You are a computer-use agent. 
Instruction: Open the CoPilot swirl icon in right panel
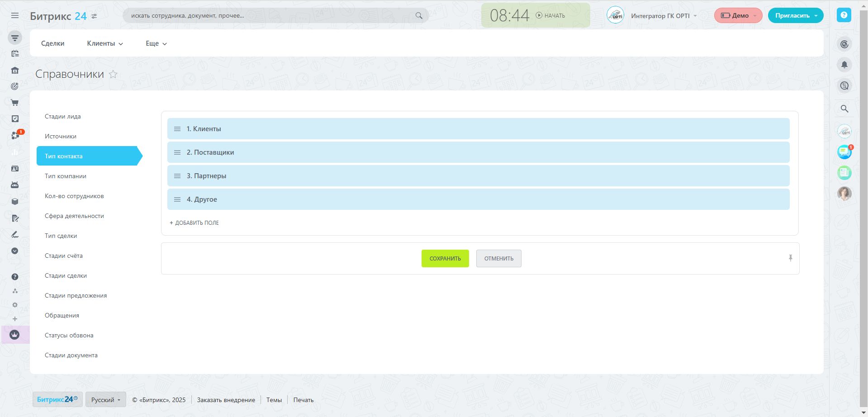coord(844,44)
